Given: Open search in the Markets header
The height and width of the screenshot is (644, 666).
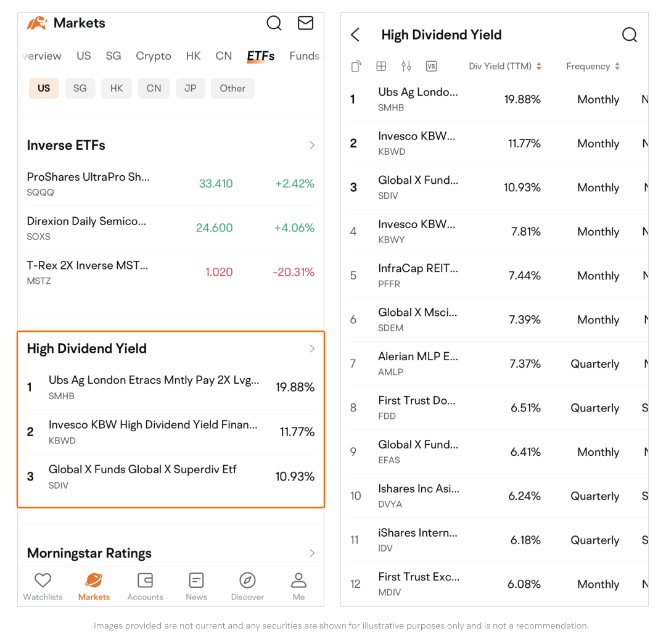Looking at the screenshot, I should [274, 23].
